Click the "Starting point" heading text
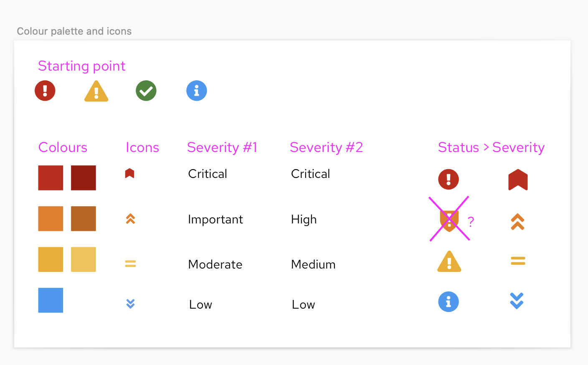588x365 pixels. coord(82,66)
